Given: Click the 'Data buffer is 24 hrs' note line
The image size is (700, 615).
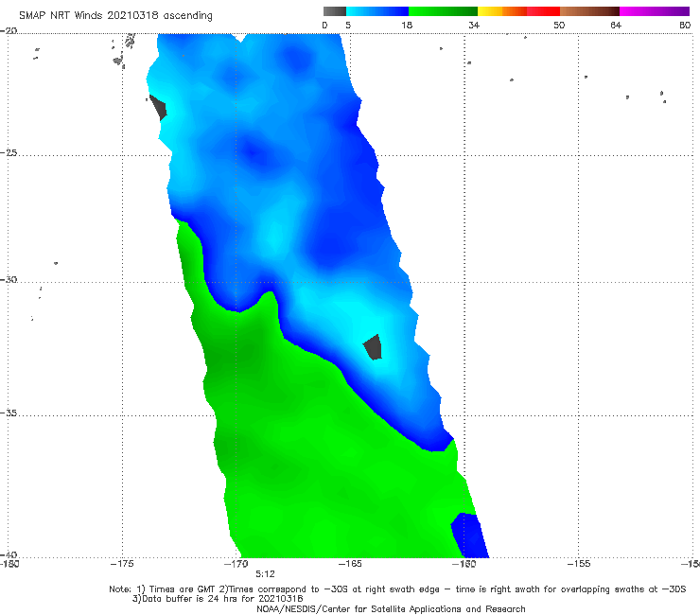Looking at the screenshot, I should 218,599.
